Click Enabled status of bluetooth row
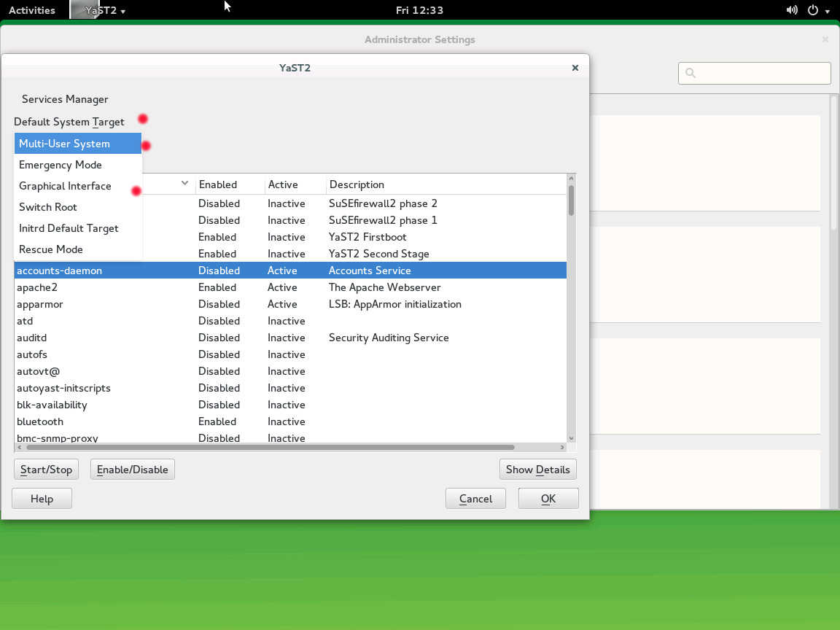Viewport: 840px width, 630px height. pyautogui.click(x=217, y=421)
